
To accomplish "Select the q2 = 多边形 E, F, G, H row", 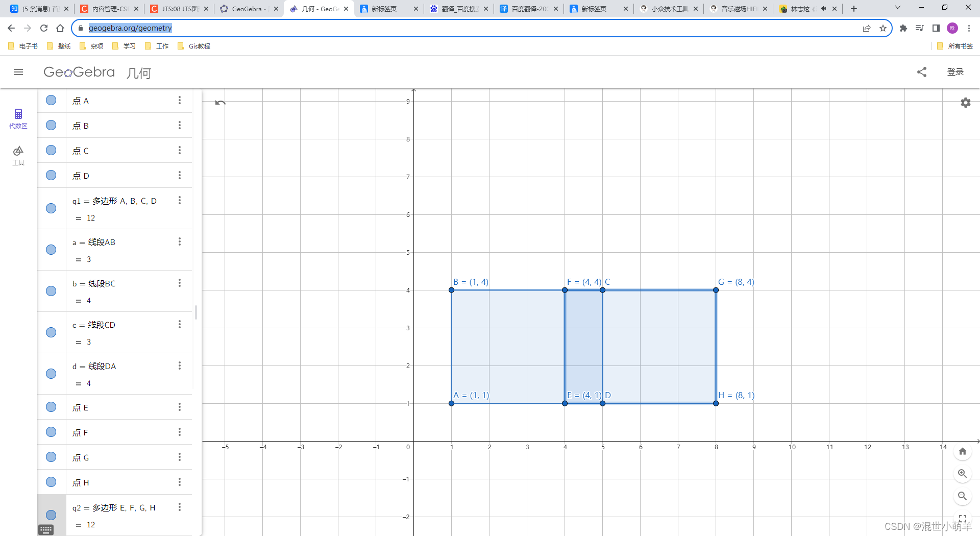I will (x=115, y=516).
